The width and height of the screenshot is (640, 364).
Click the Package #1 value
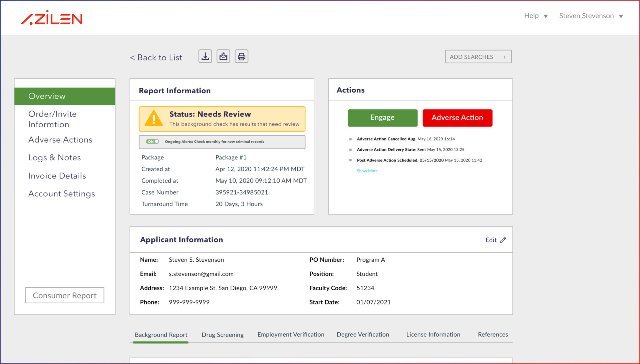click(231, 158)
